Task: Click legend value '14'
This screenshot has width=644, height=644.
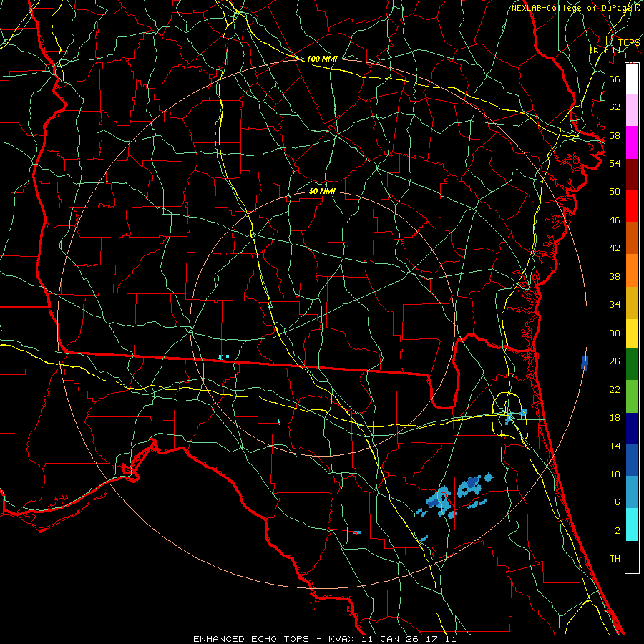Action: [615, 446]
